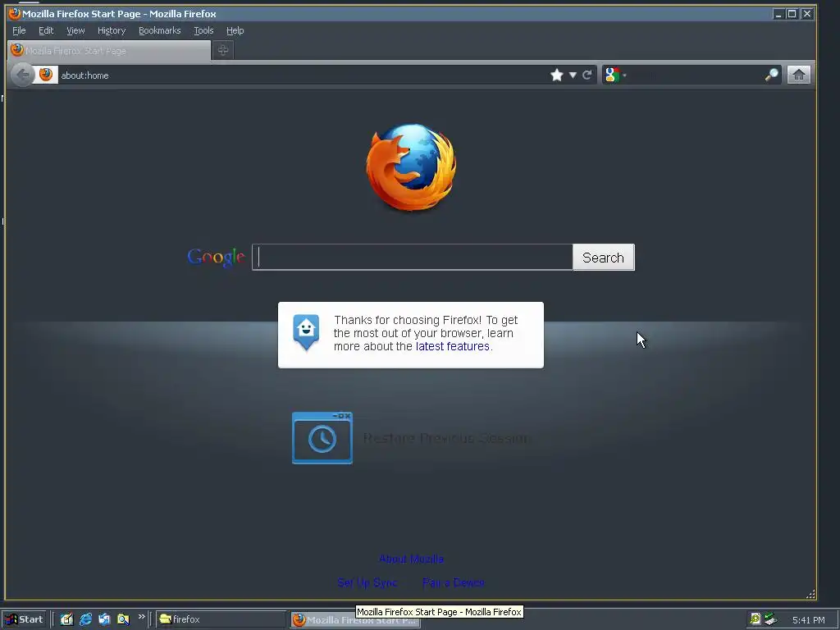Screen dimensions: 840x630
Task: Click the Google logo beside search field
Action: tap(217, 258)
